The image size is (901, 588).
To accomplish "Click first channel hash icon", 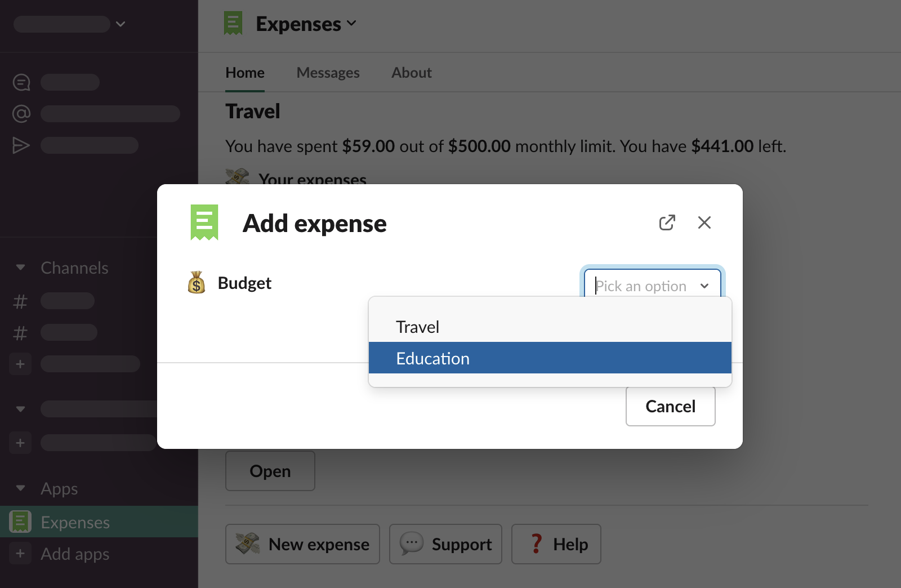I will coord(20,301).
